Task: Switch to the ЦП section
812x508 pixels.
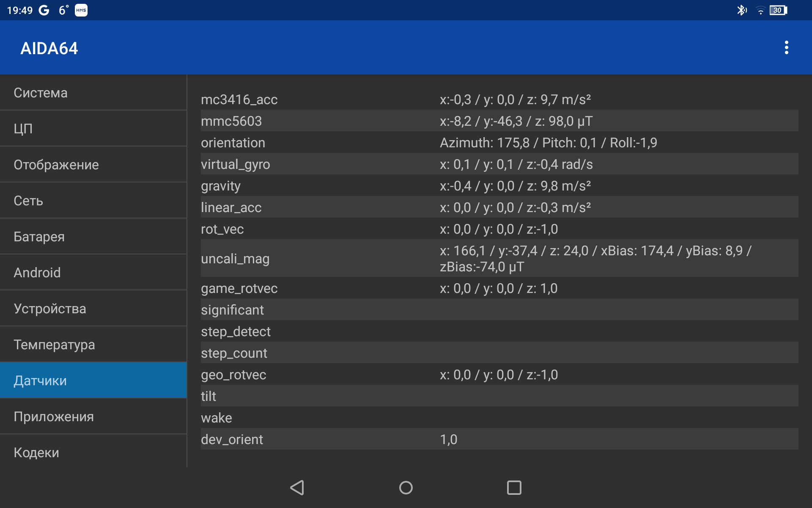Action: pos(93,129)
